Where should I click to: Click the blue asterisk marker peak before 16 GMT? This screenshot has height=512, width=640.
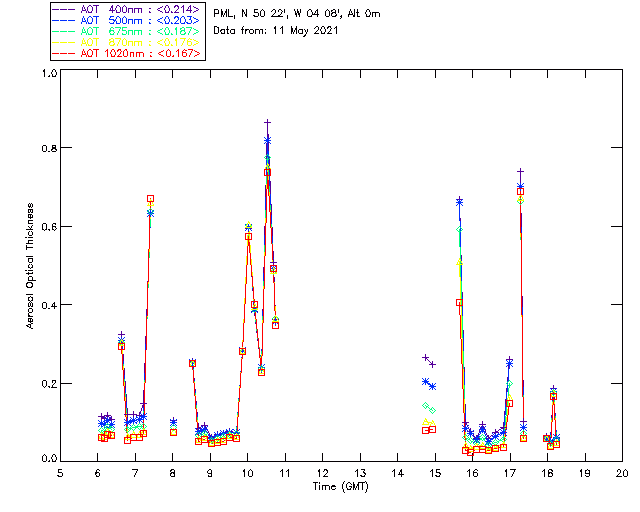click(x=459, y=202)
